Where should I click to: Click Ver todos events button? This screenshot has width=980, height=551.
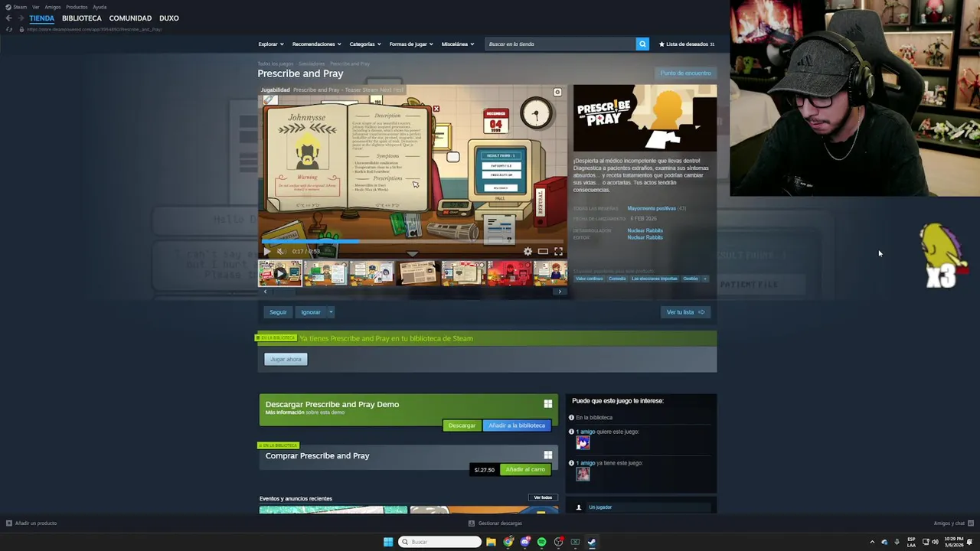coord(543,497)
